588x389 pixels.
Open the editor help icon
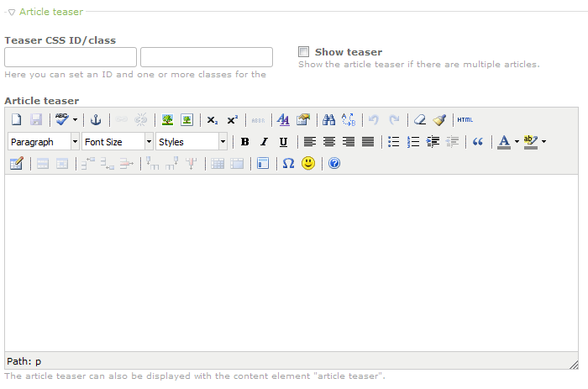(x=334, y=163)
